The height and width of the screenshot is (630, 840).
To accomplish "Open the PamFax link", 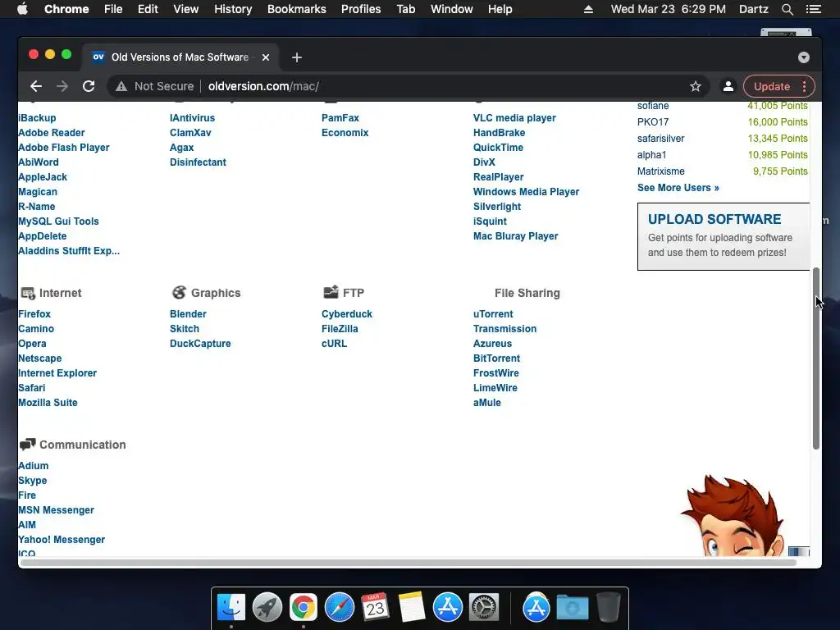I will 340,118.
